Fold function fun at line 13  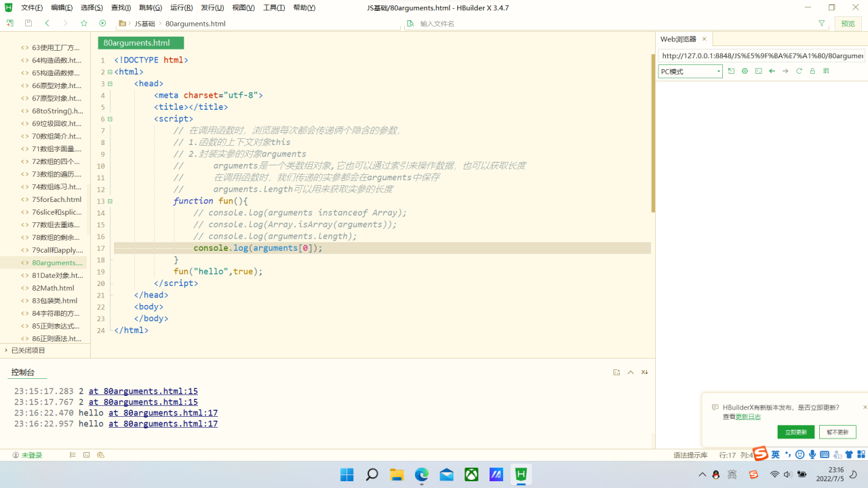[110, 201]
